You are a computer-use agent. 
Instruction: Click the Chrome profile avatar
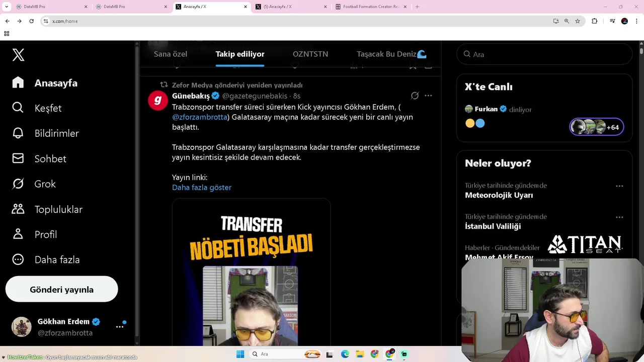tap(624, 21)
